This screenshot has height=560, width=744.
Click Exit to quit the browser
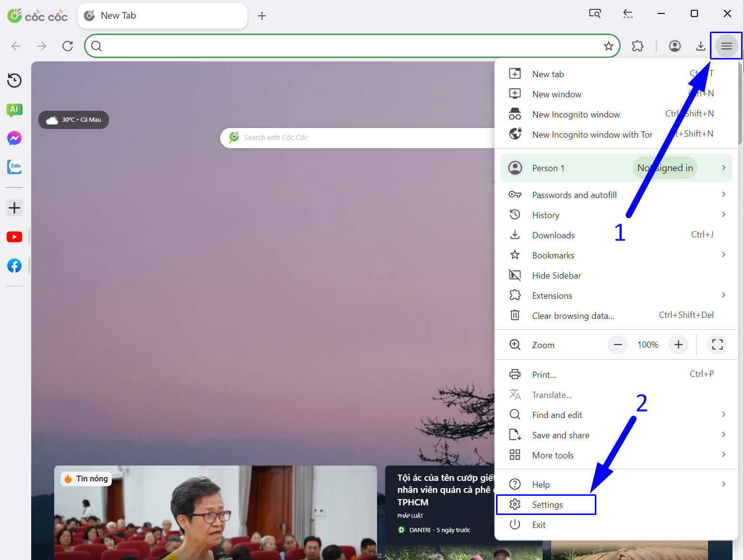tap(538, 524)
